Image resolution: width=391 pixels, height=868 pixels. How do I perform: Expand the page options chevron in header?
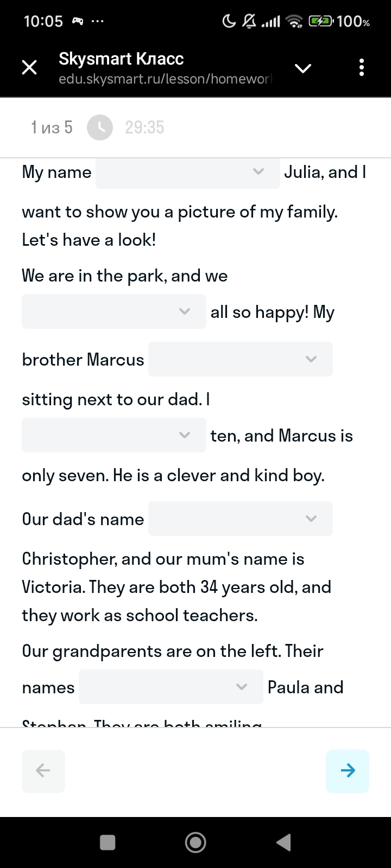click(302, 68)
